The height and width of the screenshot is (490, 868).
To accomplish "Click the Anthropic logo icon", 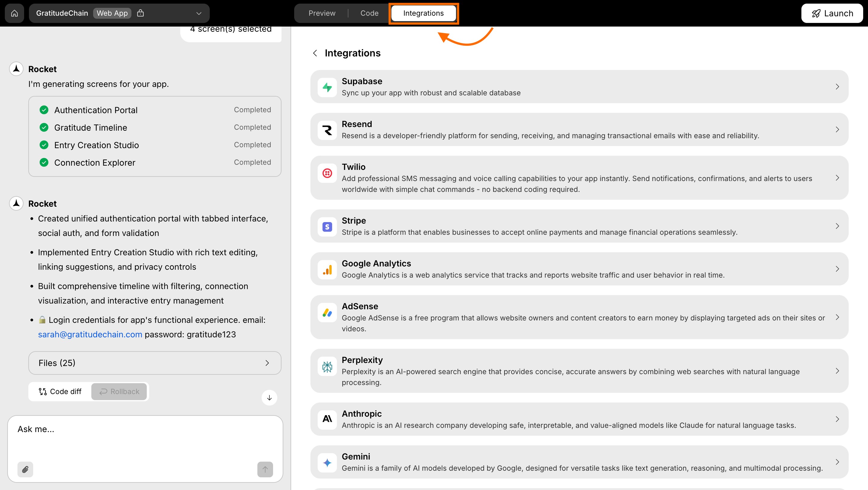I will pos(327,419).
